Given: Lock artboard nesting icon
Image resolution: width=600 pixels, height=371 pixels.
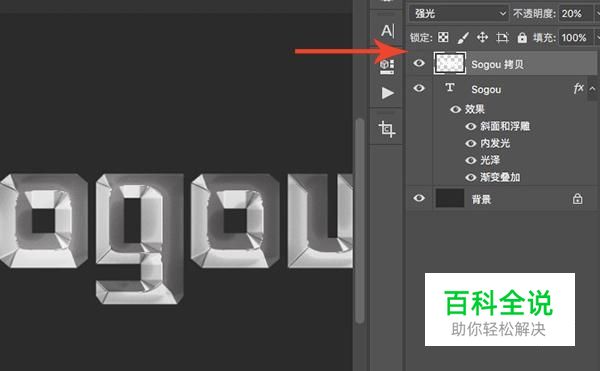Looking at the screenshot, I should [502, 37].
